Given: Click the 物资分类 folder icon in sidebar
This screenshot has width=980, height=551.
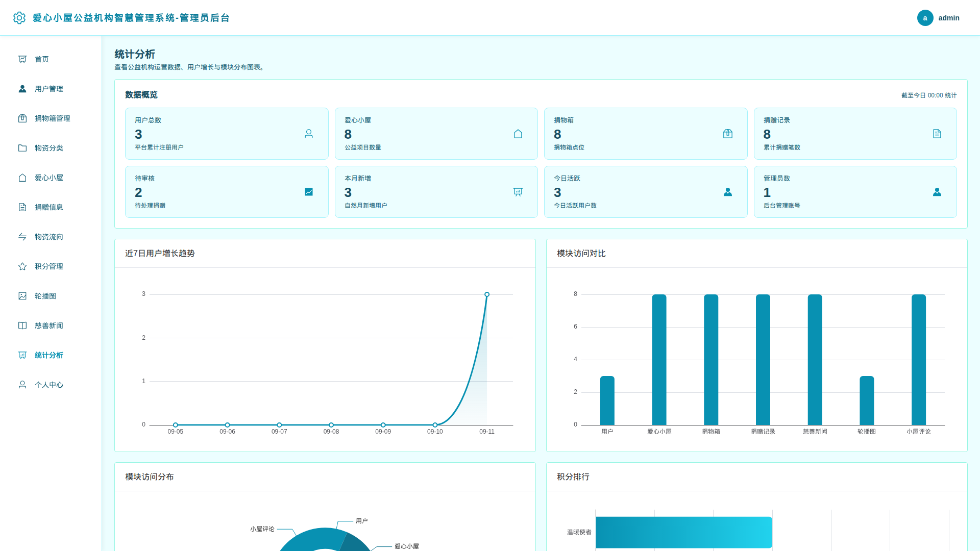Looking at the screenshot, I should pyautogui.click(x=22, y=148).
